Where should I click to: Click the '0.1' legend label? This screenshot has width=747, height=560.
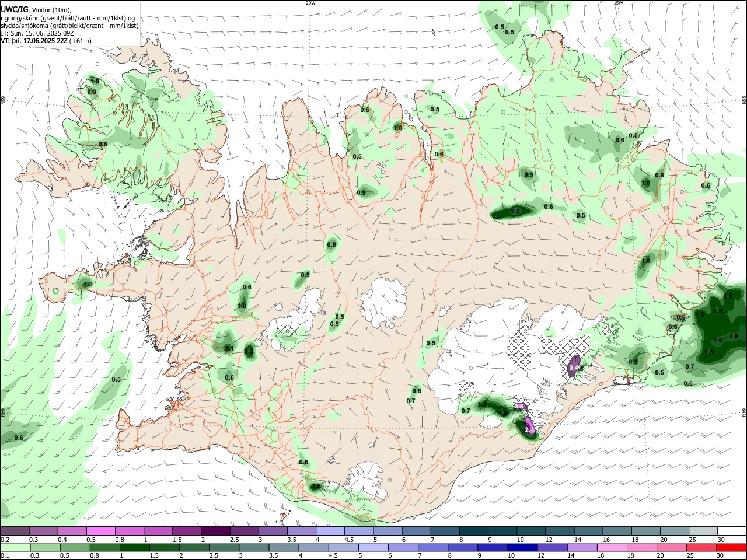(x=5, y=555)
